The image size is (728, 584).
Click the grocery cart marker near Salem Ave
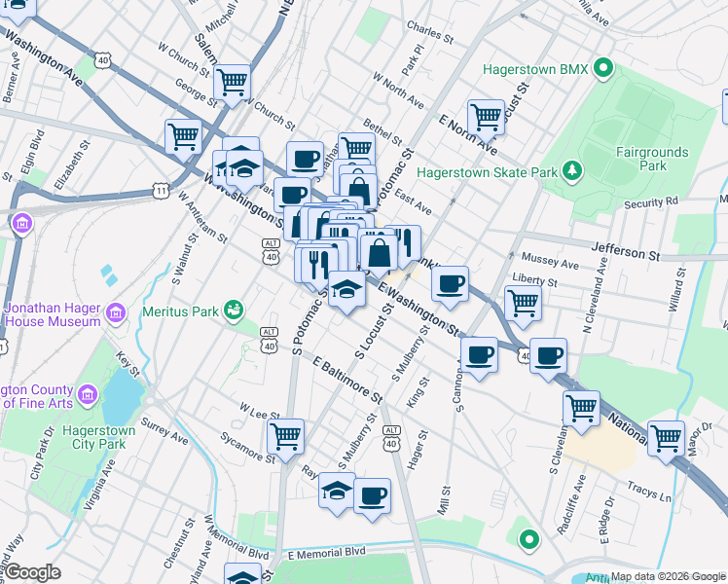coord(233,86)
